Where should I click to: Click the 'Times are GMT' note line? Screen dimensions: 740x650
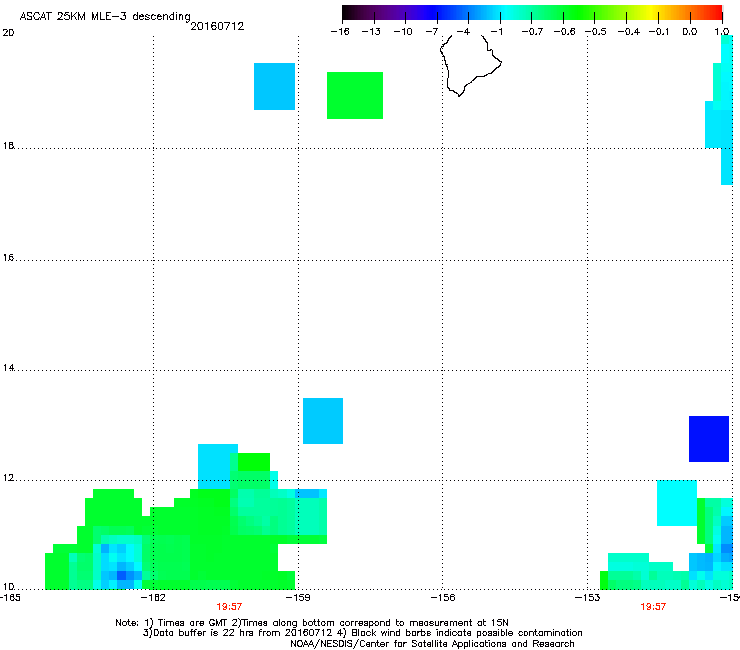312,623
